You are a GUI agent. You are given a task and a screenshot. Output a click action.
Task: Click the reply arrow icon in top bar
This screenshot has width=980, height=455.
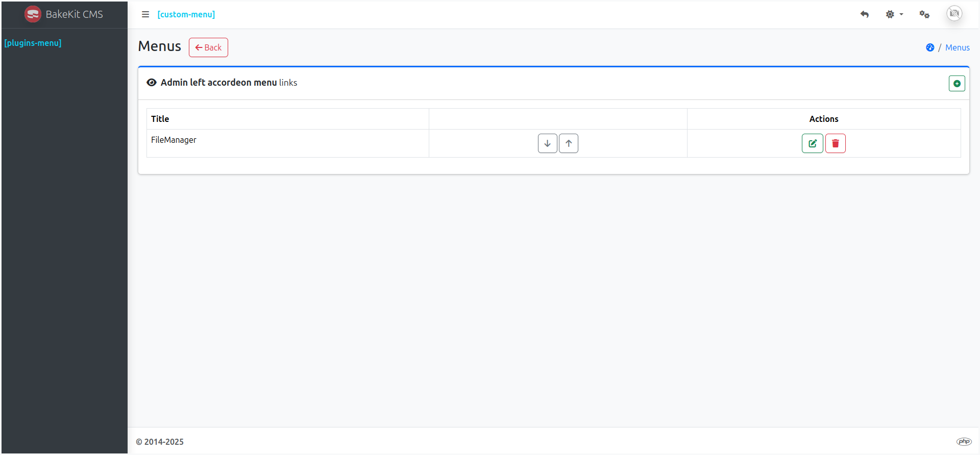click(865, 14)
